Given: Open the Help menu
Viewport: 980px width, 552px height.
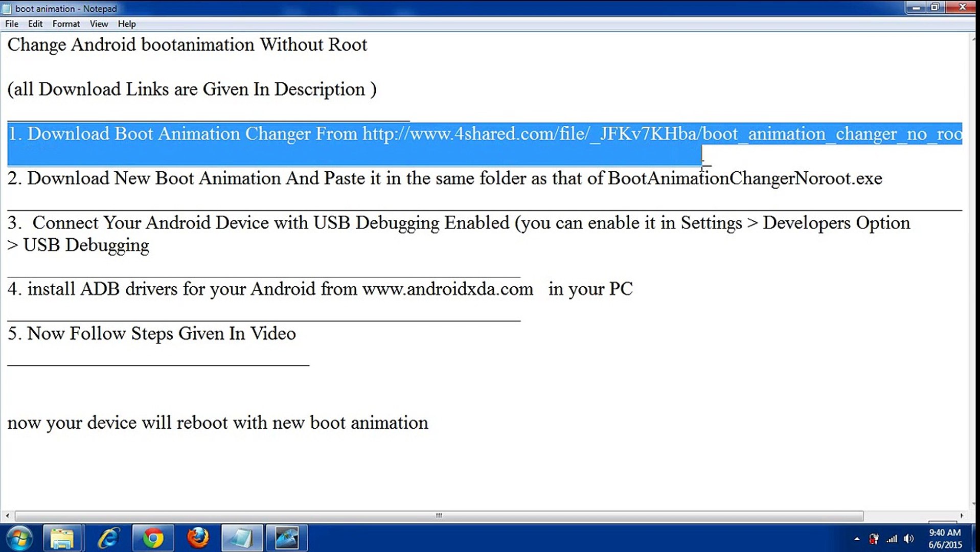Looking at the screenshot, I should 127,24.
